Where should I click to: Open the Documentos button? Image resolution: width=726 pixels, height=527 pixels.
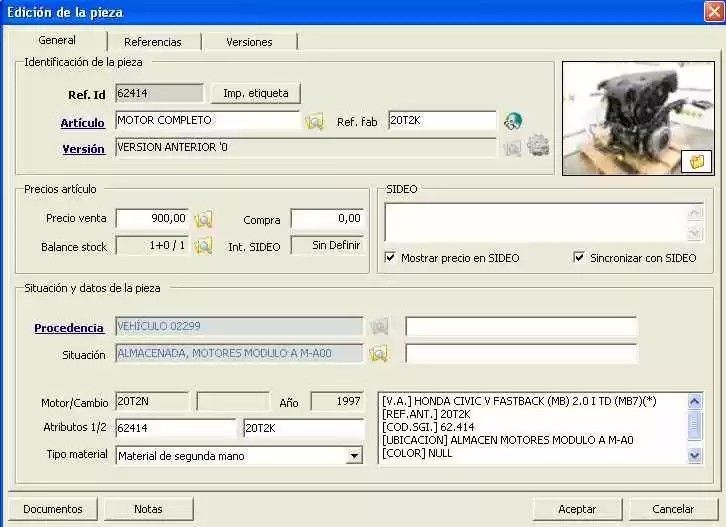pyautogui.click(x=53, y=509)
